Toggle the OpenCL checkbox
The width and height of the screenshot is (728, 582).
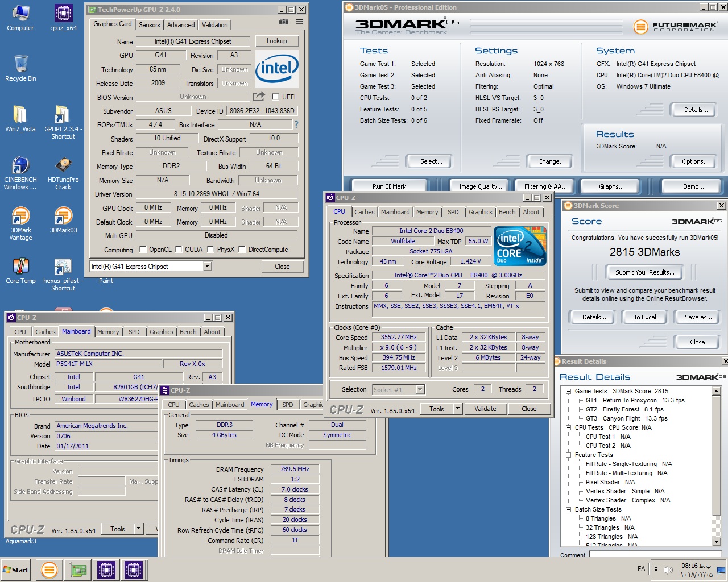point(142,249)
